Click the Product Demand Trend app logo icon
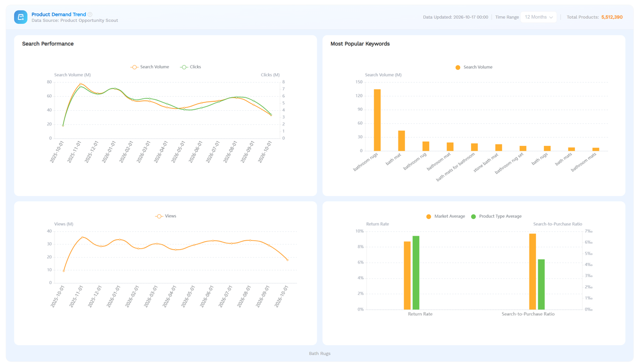Image resolution: width=640 pixels, height=364 pixels. (20, 17)
